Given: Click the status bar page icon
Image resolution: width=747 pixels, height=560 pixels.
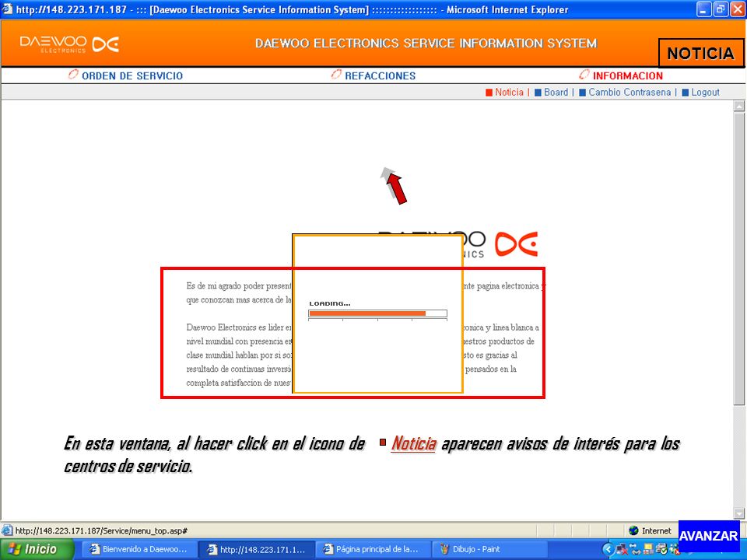Looking at the screenshot, I should 7,530.
